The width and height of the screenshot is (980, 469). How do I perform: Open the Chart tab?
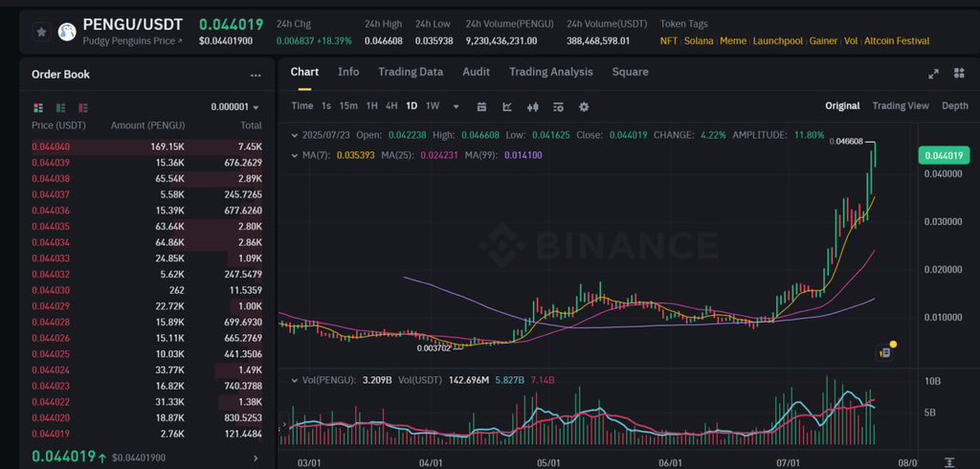tap(304, 72)
